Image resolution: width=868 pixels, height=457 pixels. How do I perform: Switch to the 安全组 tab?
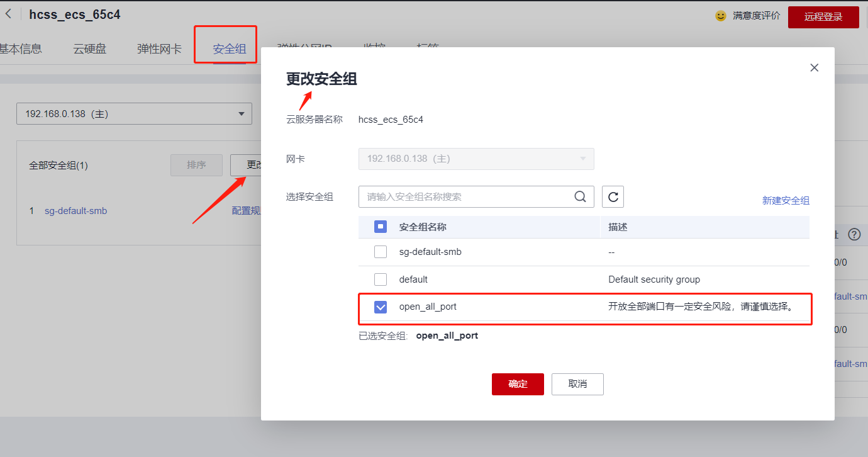(230, 49)
